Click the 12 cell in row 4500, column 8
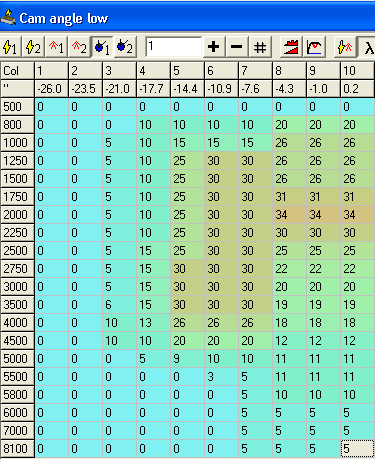 (290, 341)
